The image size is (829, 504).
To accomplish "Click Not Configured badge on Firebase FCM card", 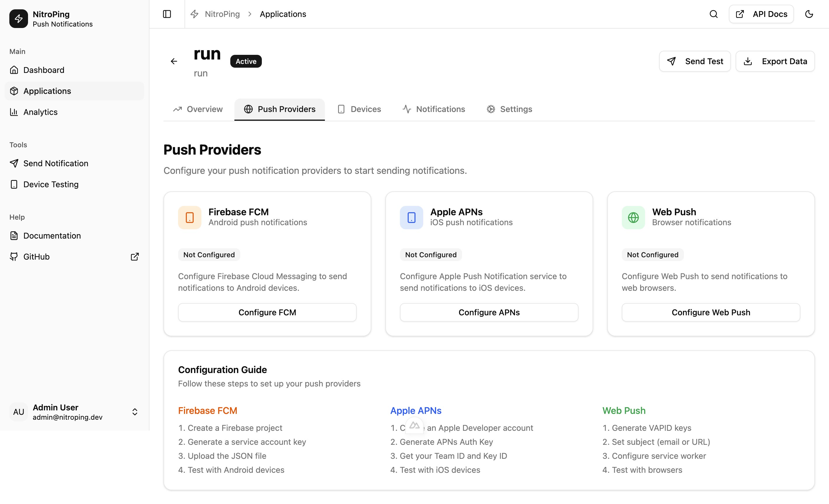I will 209,255.
